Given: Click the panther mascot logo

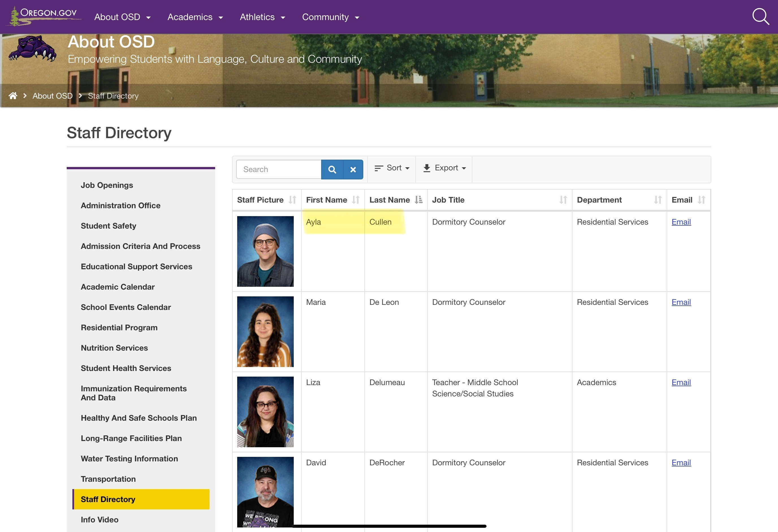Looking at the screenshot, I should (33, 49).
